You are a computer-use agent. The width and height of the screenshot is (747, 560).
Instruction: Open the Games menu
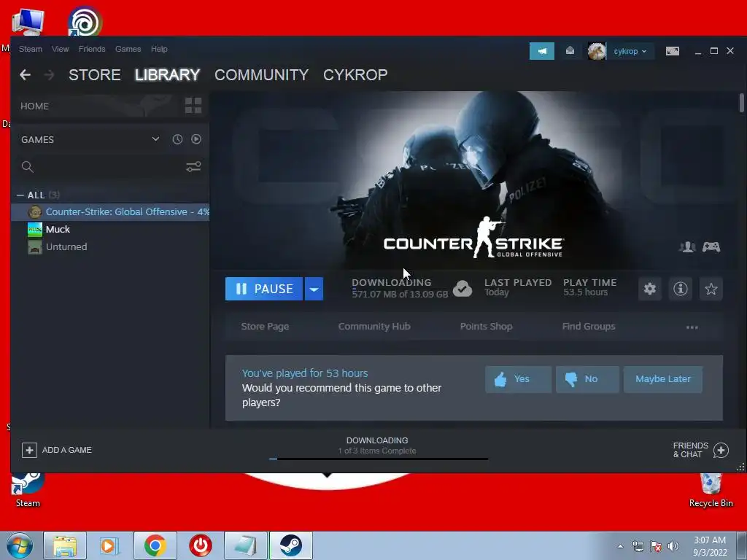[x=128, y=49]
